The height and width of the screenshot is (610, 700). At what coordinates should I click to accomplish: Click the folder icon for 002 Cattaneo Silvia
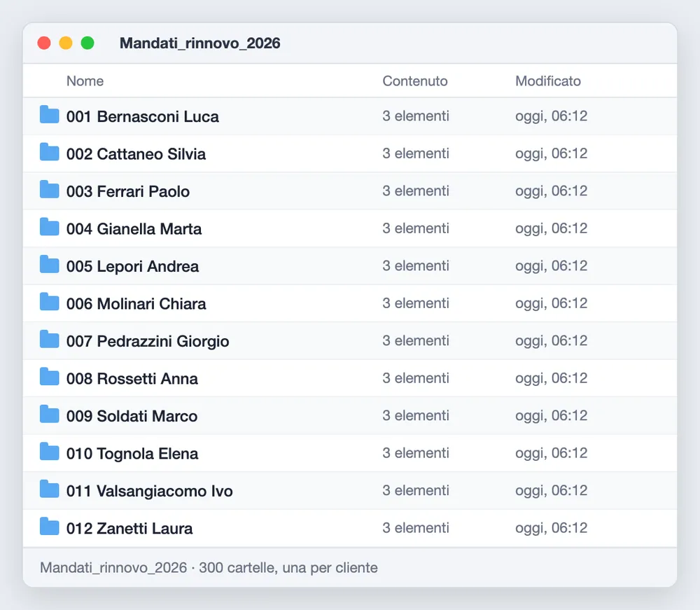coord(49,152)
